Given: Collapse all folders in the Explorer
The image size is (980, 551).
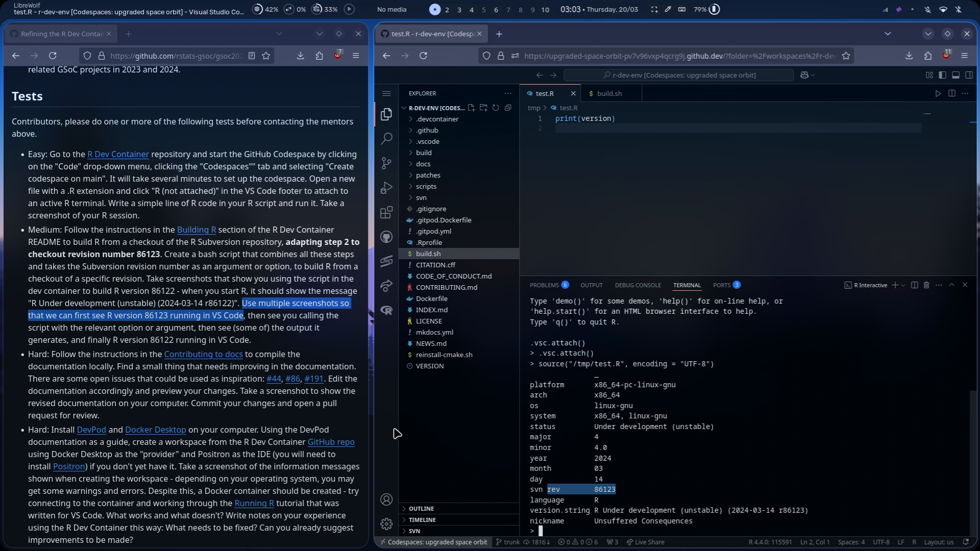Looking at the screenshot, I should pyautogui.click(x=508, y=108).
